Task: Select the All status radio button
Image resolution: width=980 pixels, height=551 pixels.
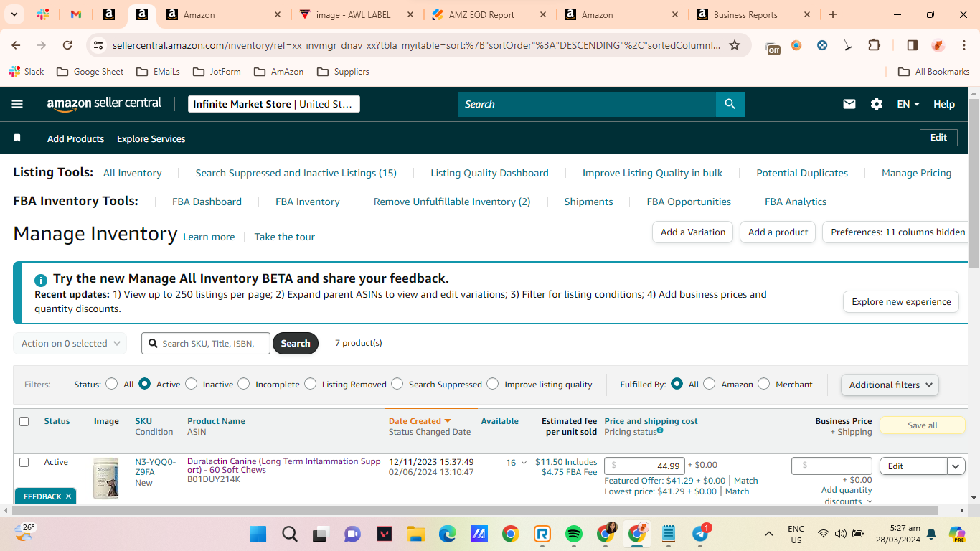Action: click(x=111, y=384)
